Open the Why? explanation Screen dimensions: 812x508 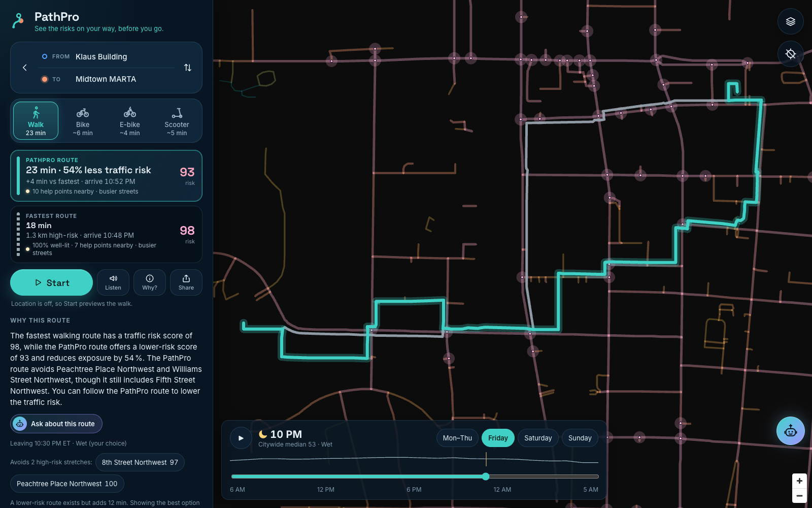(x=150, y=282)
